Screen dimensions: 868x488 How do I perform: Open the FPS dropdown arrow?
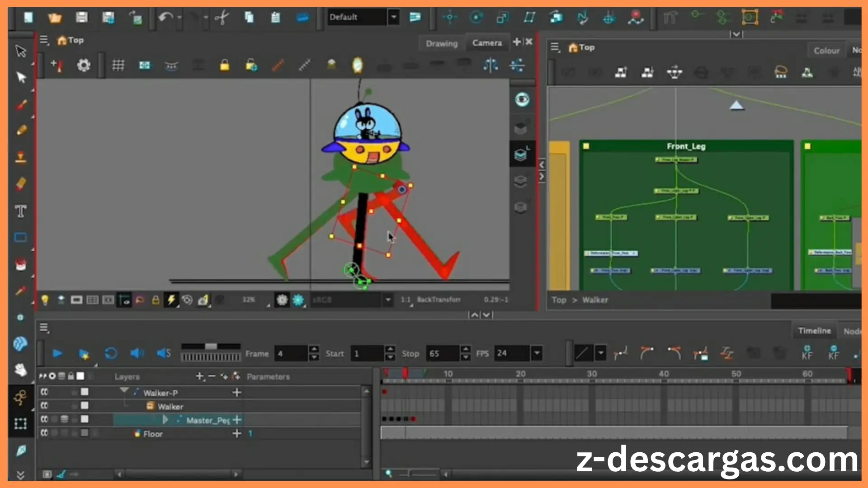pos(537,353)
